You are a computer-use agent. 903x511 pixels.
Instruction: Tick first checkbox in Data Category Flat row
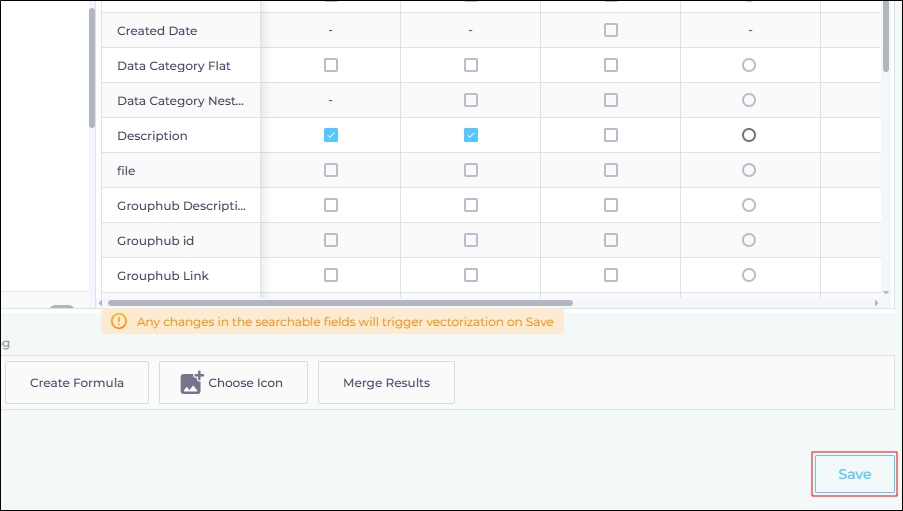[331, 65]
